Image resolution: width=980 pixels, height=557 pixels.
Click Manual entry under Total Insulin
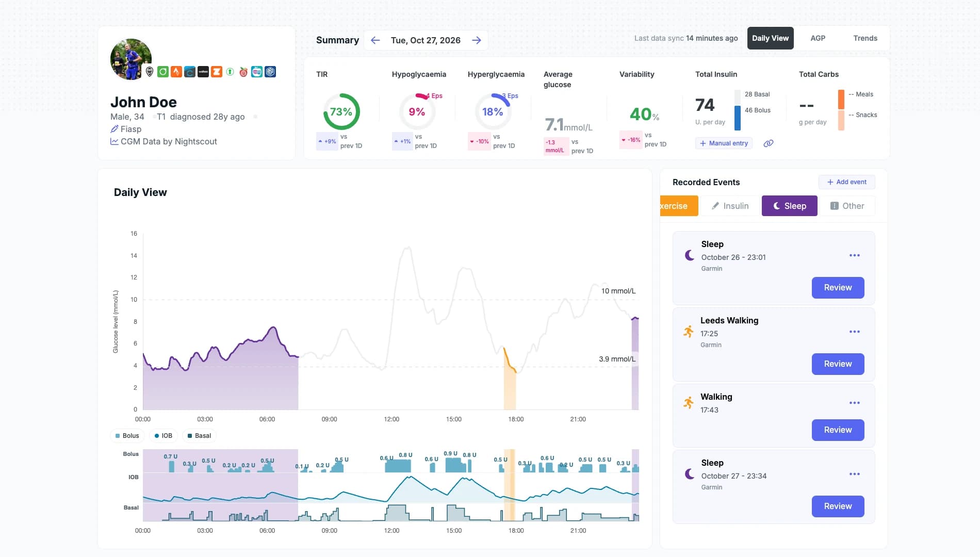724,143
